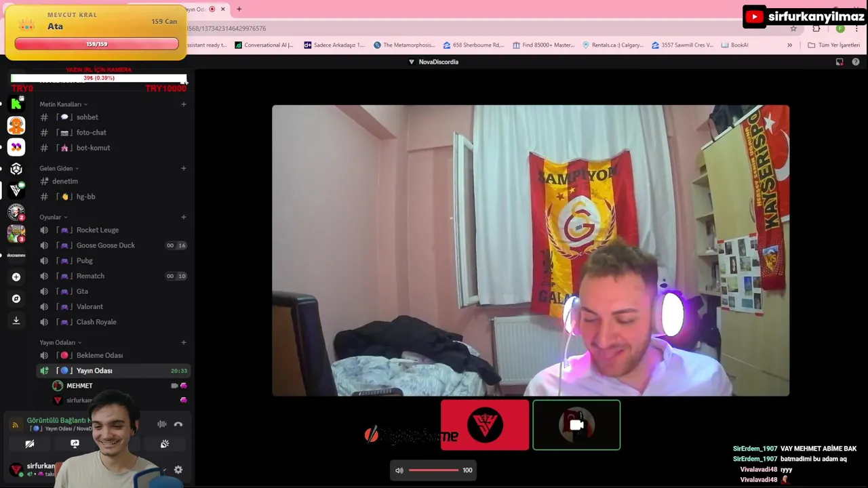This screenshot has height=488, width=868.
Task: Open BookAI bookmark
Action: coord(735,45)
